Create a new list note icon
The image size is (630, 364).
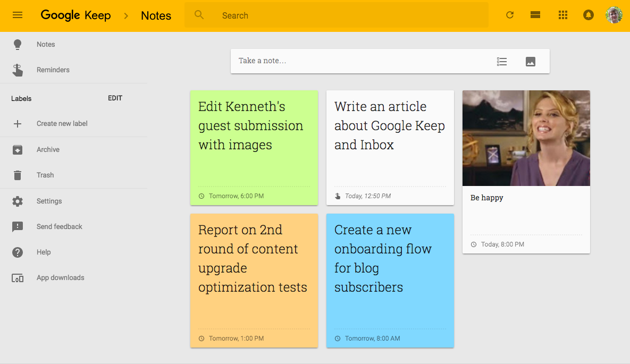pos(502,62)
